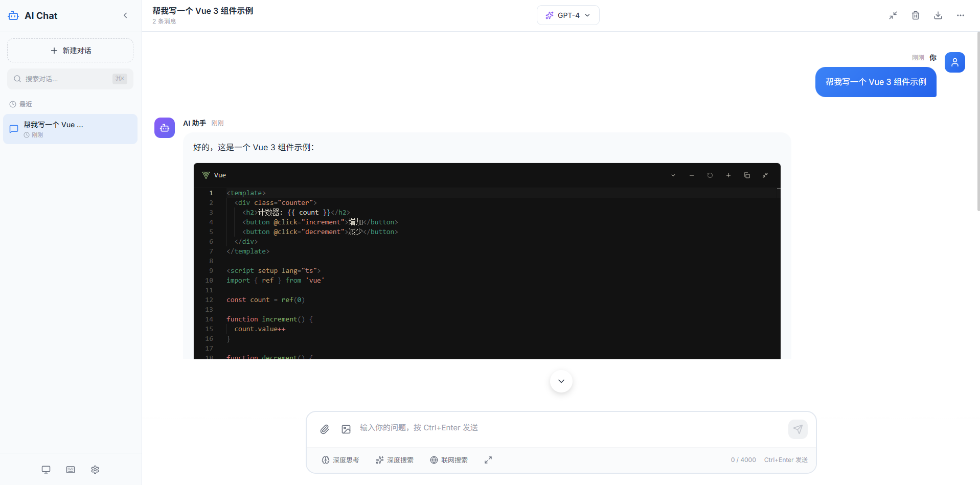Toggle 深度搜索 deep search mode
The width and height of the screenshot is (980, 485).
pos(395,460)
